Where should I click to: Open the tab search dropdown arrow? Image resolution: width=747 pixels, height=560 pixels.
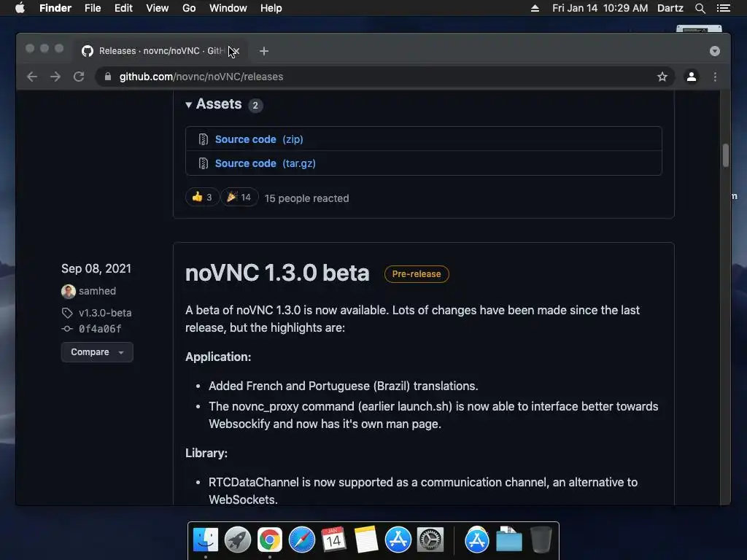pyautogui.click(x=715, y=51)
